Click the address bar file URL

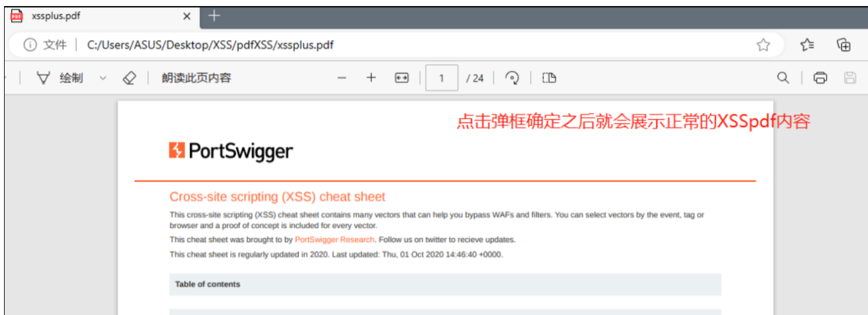210,45
